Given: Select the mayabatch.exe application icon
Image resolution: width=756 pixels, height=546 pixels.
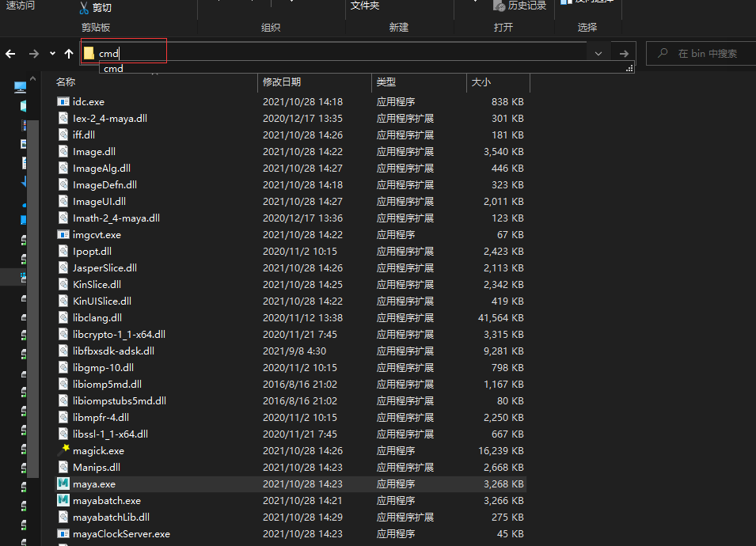Looking at the screenshot, I should coord(63,500).
